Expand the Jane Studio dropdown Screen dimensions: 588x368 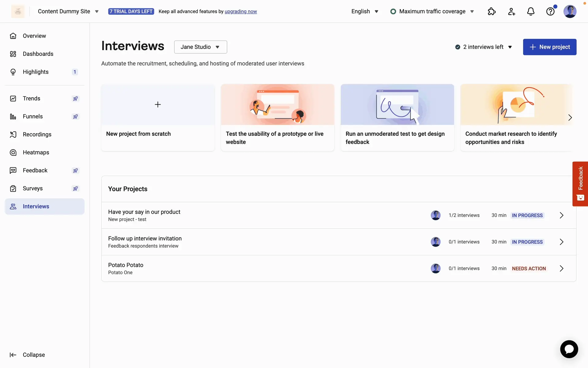[x=200, y=47]
